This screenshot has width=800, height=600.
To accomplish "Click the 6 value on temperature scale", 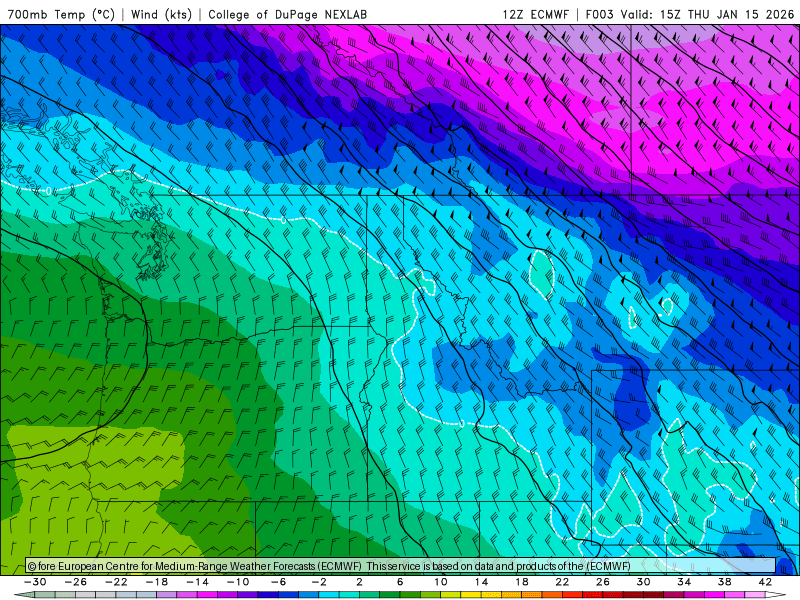I will pyautogui.click(x=400, y=582).
